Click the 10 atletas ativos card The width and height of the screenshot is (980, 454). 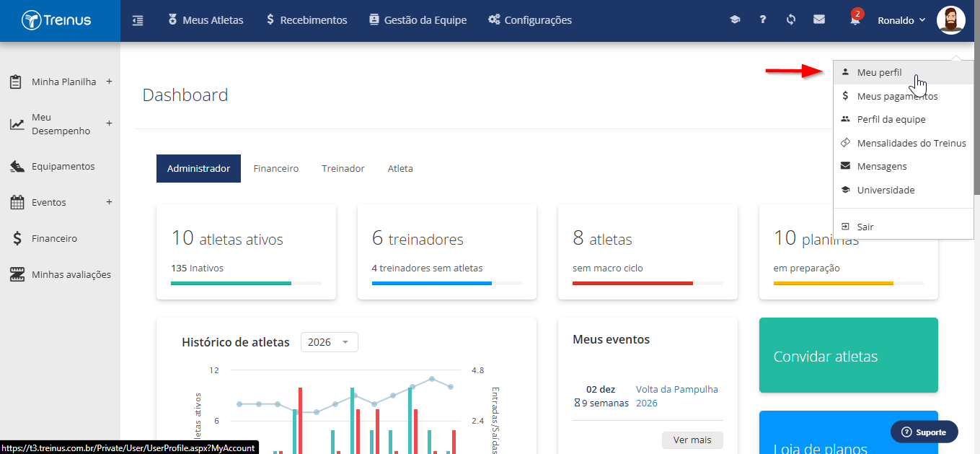click(246, 252)
